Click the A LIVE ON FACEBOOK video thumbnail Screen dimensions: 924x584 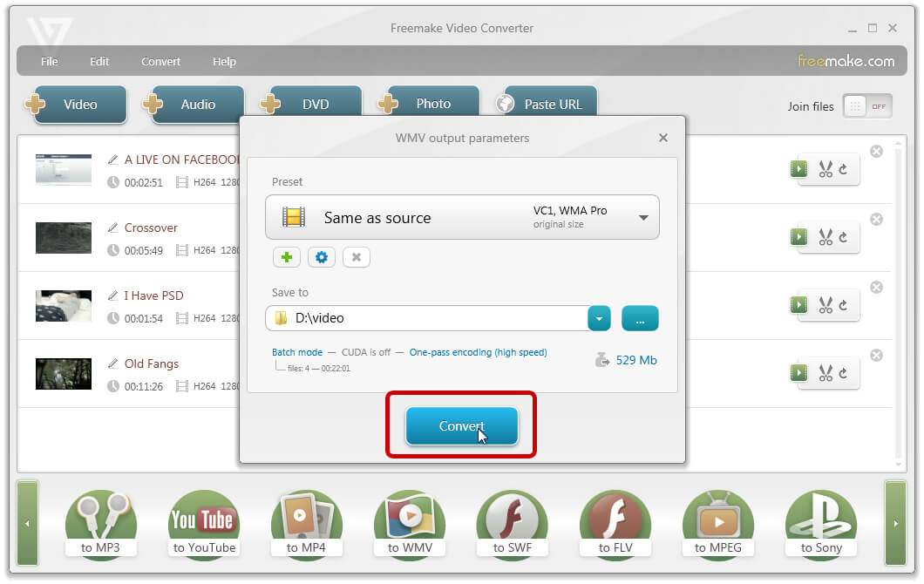coord(64,170)
